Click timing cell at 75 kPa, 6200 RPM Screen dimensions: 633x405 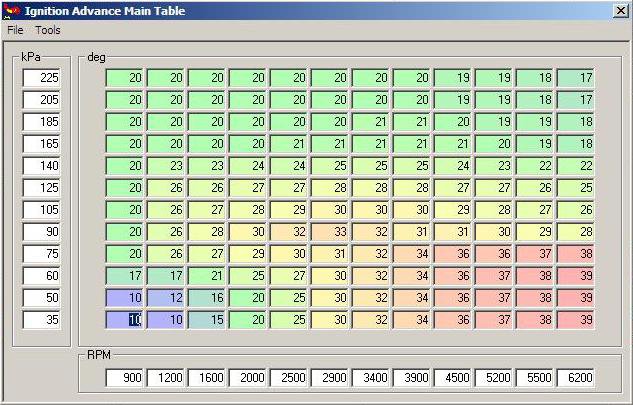[x=576, y=254]
